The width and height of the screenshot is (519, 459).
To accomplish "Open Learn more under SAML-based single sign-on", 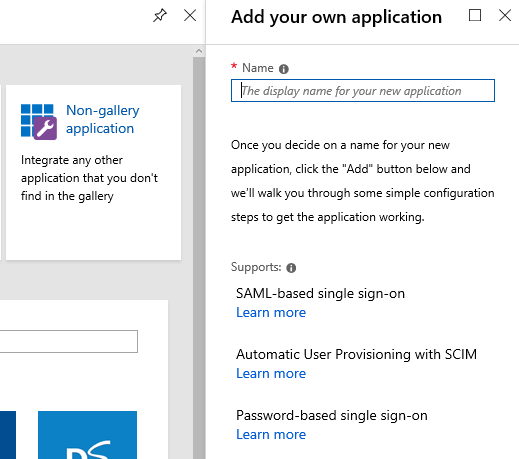I will click(x=271, y=312).
